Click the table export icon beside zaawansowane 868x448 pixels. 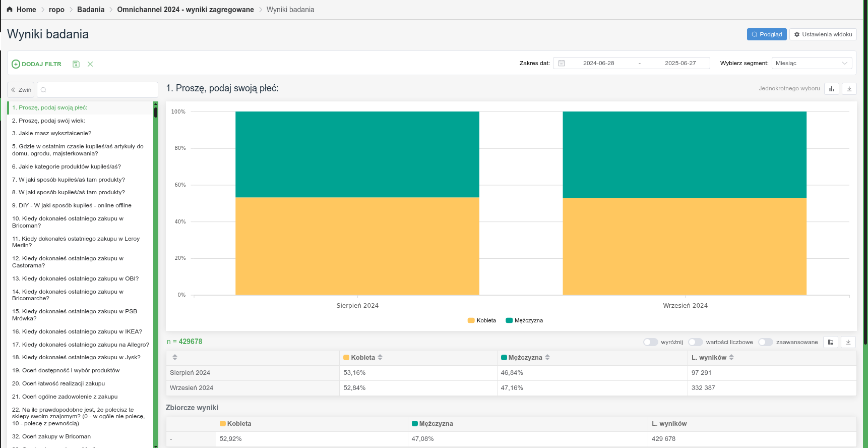point(830,342)
